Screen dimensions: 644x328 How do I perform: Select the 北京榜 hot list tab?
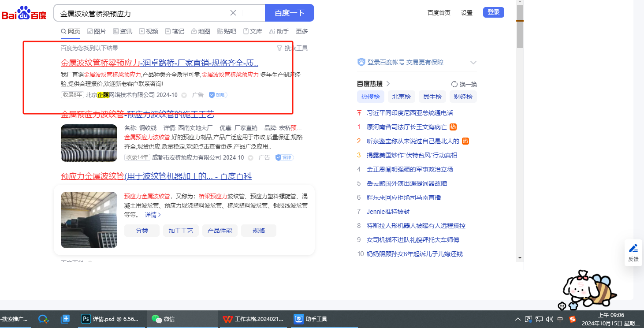click(401, 97)
